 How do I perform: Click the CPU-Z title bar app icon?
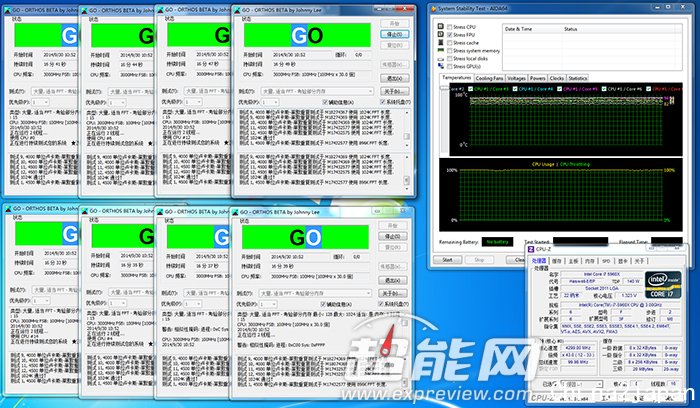click(x=532, y=248)
